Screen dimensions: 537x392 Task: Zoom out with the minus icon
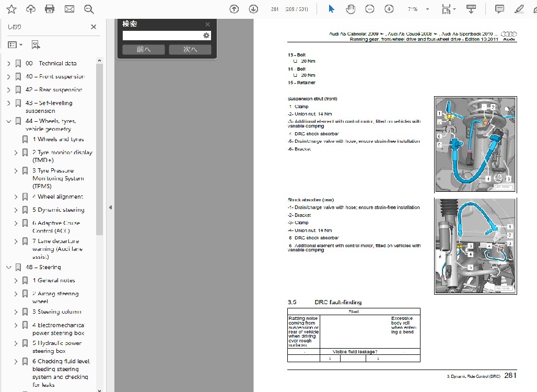(x=370, y=9)
